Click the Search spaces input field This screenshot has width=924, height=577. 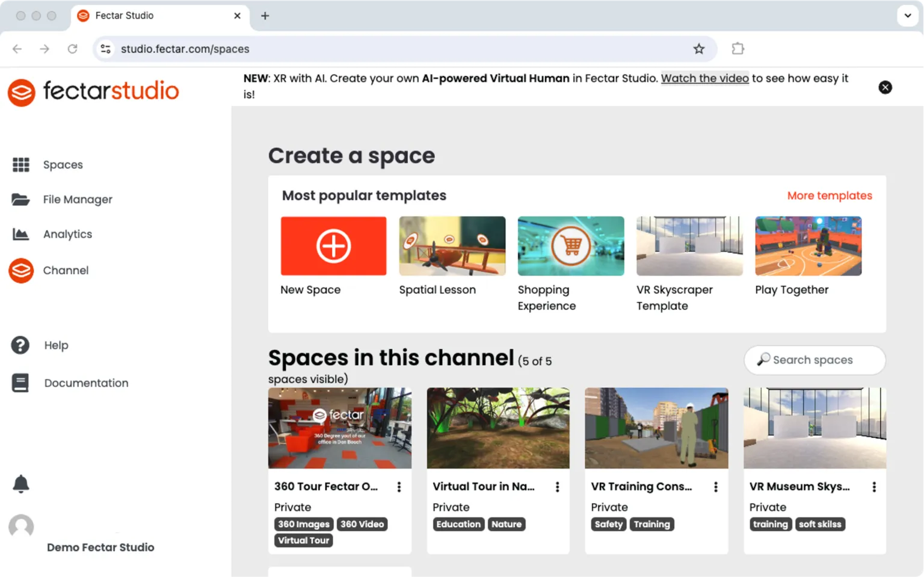(815, 360)
